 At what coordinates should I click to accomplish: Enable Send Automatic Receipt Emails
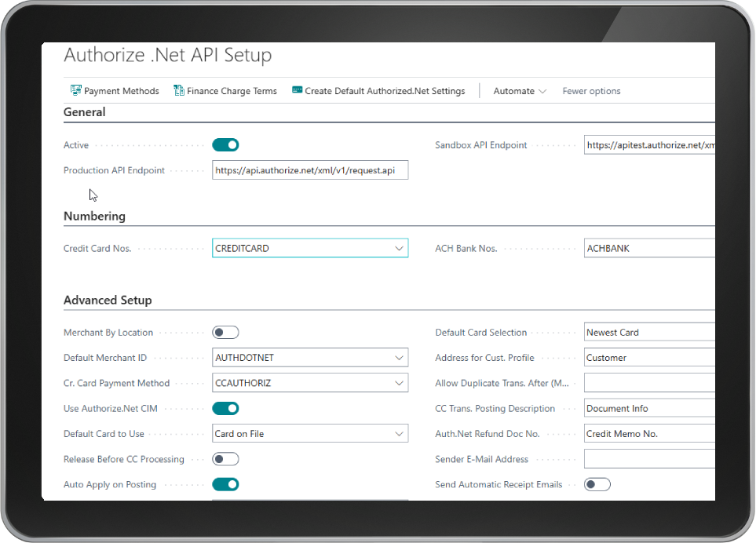pyautogui.click(x=597, y=484)
